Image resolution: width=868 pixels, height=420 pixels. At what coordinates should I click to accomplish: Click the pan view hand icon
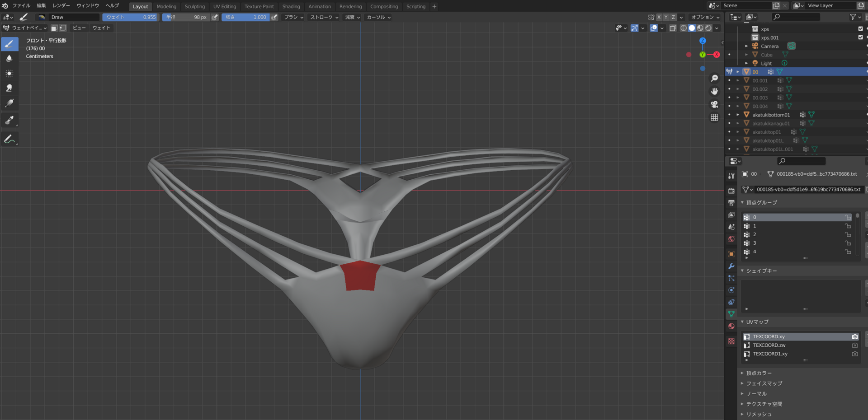pos(714,91)
